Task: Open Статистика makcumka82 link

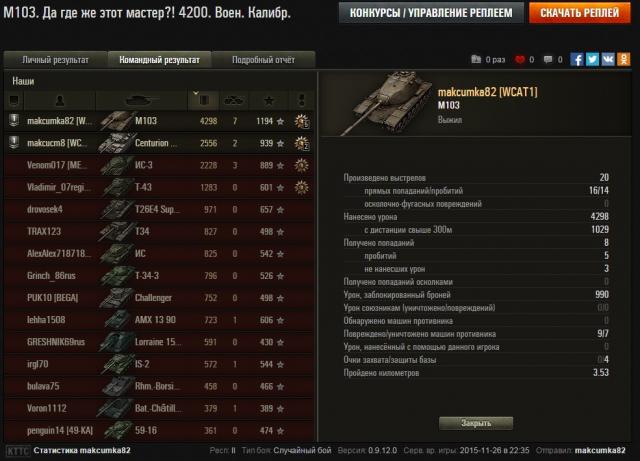Action: point(82,450)
